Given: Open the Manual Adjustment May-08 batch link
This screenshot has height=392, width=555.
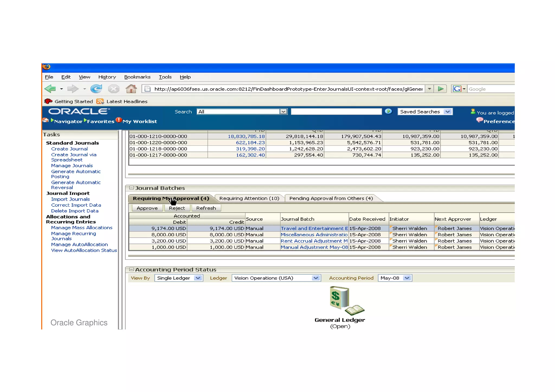Looking at the screenshot, I should click(x=314, y=247).
